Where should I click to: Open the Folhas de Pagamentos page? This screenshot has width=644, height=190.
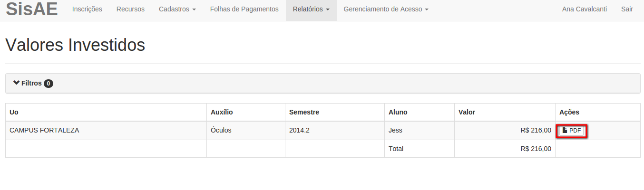coord(244,9)
